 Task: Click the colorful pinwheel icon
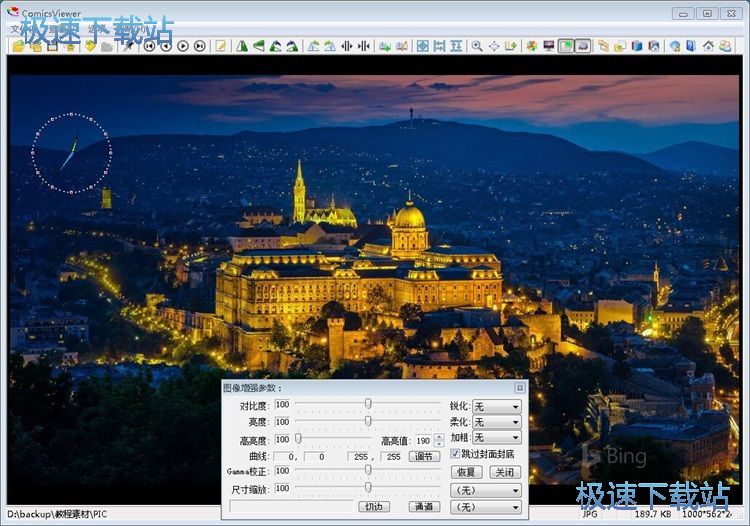pos(532,46)
